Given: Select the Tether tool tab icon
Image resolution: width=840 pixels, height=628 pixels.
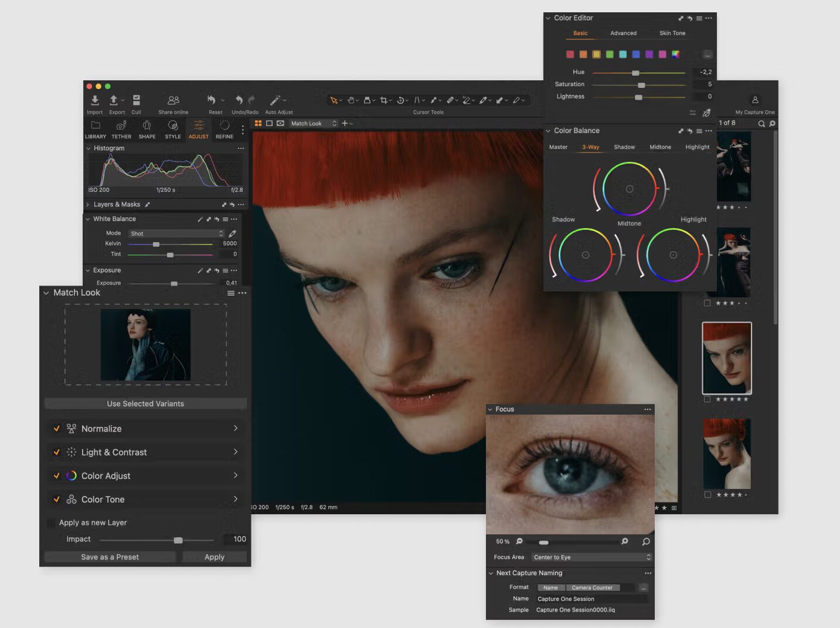Looking at the screenshot, I should click(x=121, y=125).
